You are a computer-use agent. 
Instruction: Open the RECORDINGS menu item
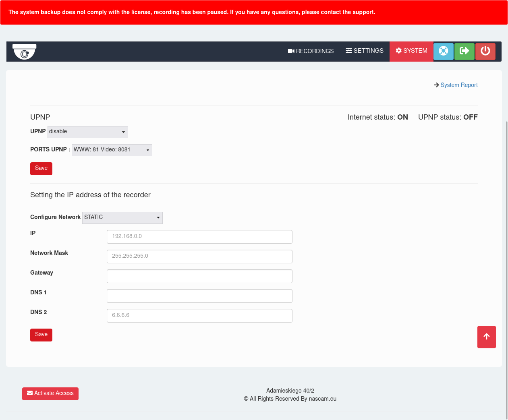click(311, 51)
